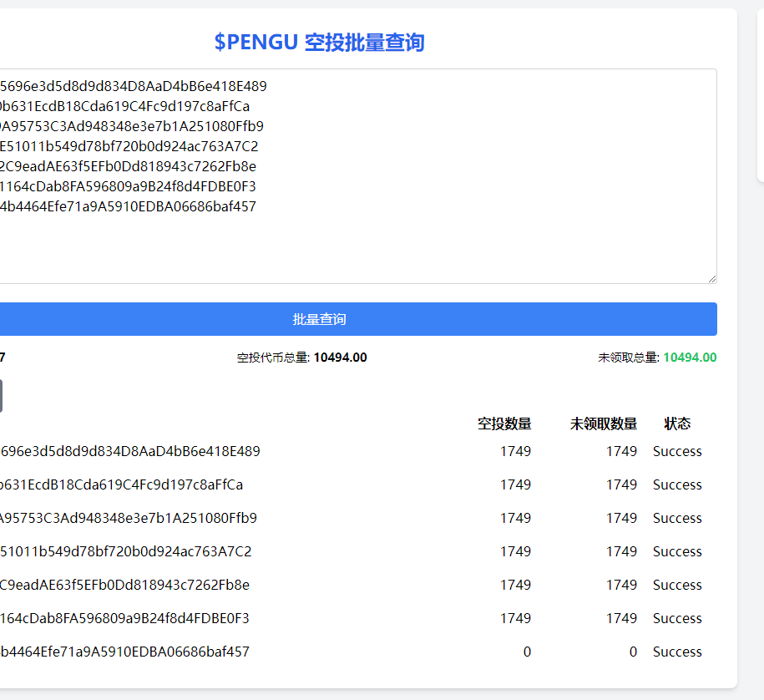Image resolution: width=764 pixels, height=700 pixels.
Task: Click Success status for address 8aFfCa
Action: [x=677, y=485]
